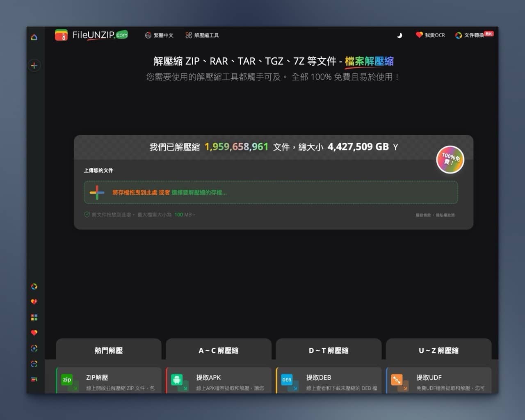Click 選擇要解壓縮的存檔 to choose a file

[x=199, y=192]
